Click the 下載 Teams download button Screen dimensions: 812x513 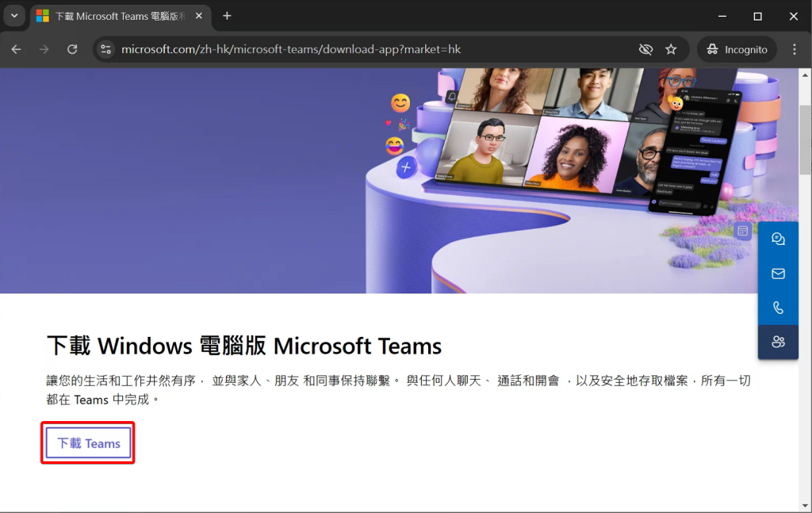click(87, 442)
